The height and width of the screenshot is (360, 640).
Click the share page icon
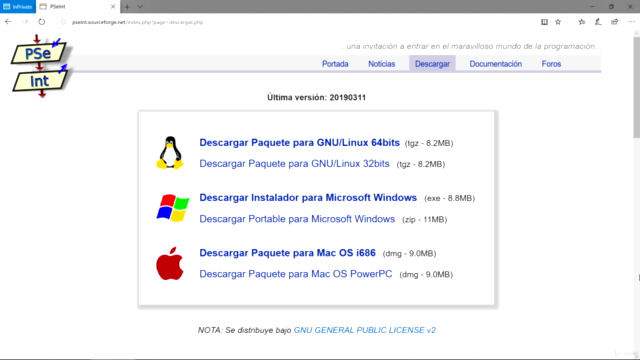(x=615, y=22)
